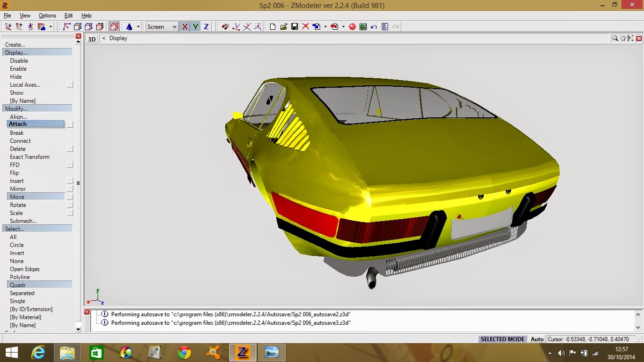Open the Edit menu
Image resolution: width=644 pixels, height=362 pixels.
[68, 16]
